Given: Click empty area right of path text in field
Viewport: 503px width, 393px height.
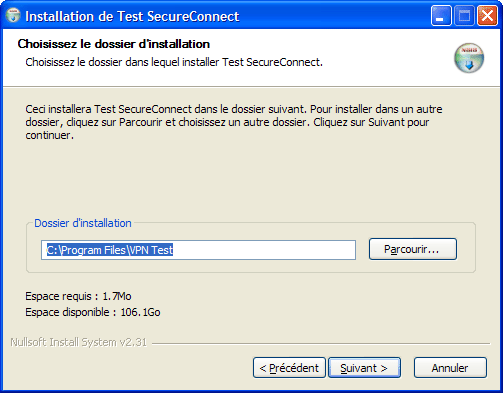Looking at the screenshot, I should click(263, 250).
